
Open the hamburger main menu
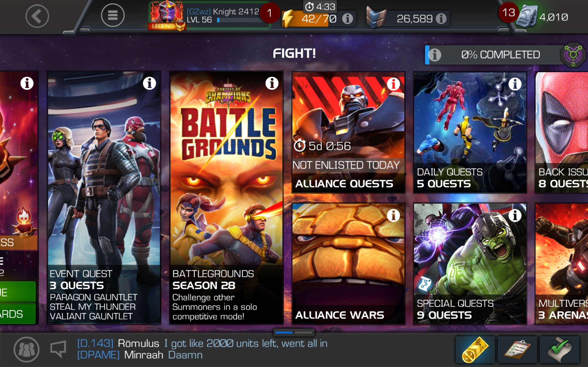pyautogui.click(x=113, y=15)
